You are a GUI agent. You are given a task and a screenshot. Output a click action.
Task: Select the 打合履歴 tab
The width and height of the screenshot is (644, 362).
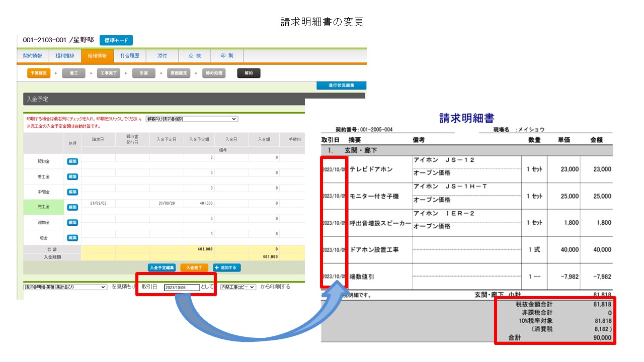(x=129, y=56)
